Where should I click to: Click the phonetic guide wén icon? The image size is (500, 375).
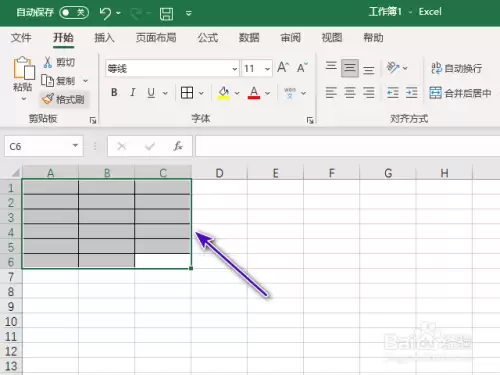[x=290, y=93]
